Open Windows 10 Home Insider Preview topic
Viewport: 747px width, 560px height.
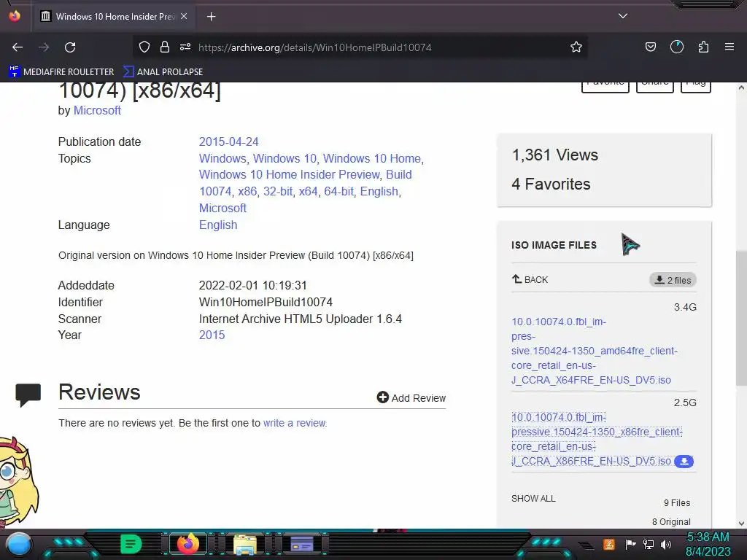pyautogui.click(x=289, y=175)
